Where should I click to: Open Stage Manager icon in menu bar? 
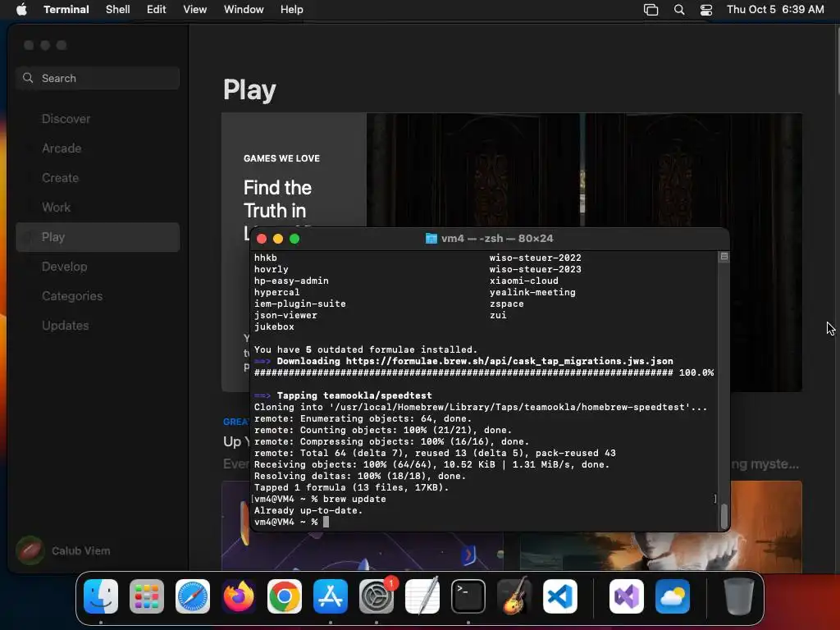pyautogui.click(x=651, y=10)
